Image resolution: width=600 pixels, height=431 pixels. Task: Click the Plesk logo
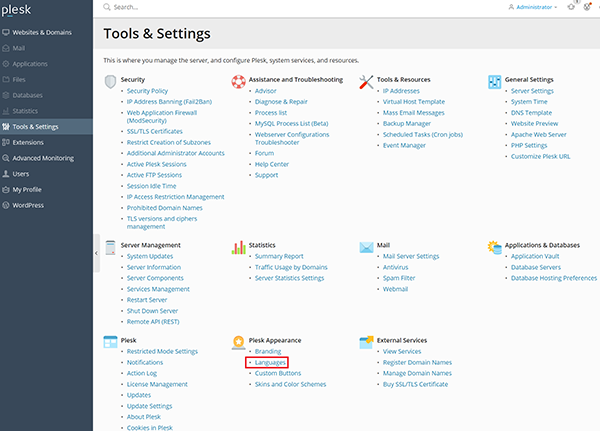[16, 10]
